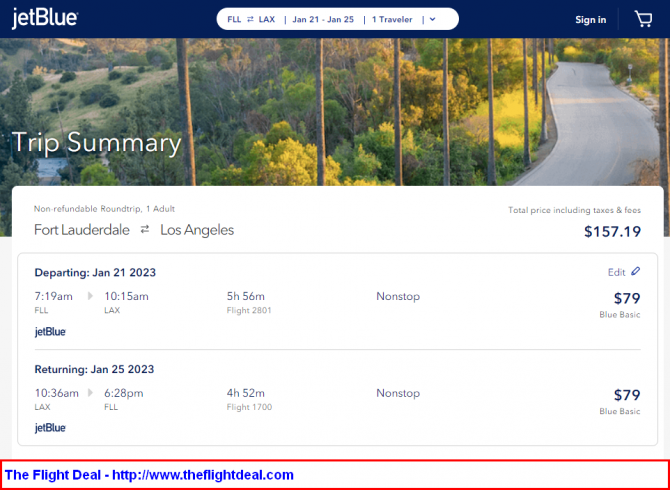The height and width of the screenshot is (490, 670).
Task: Click the swap arrows between FLL and LAX
Action: pos(250,19)
